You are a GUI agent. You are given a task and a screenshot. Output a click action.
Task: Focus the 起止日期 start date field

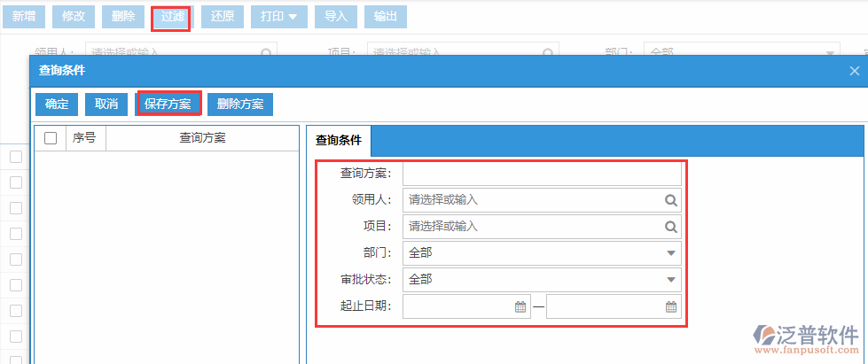466,307
